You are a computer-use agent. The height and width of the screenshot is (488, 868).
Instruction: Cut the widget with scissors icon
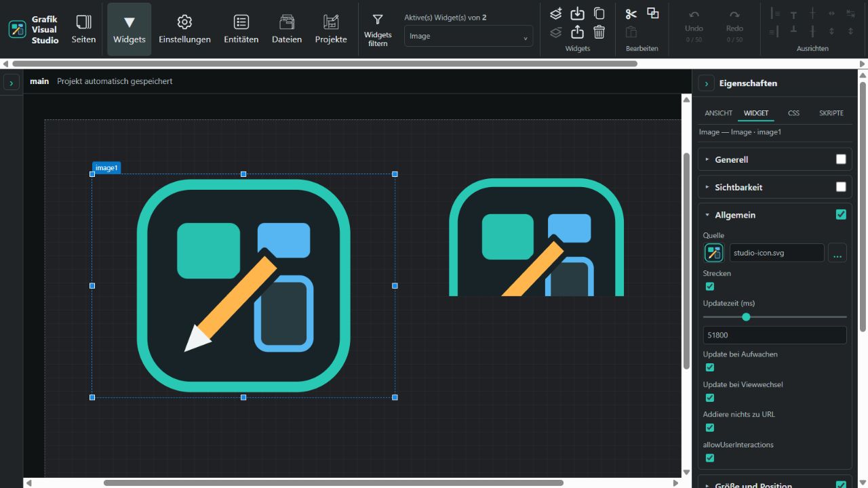pyautogui.click(x=631, y=14)
